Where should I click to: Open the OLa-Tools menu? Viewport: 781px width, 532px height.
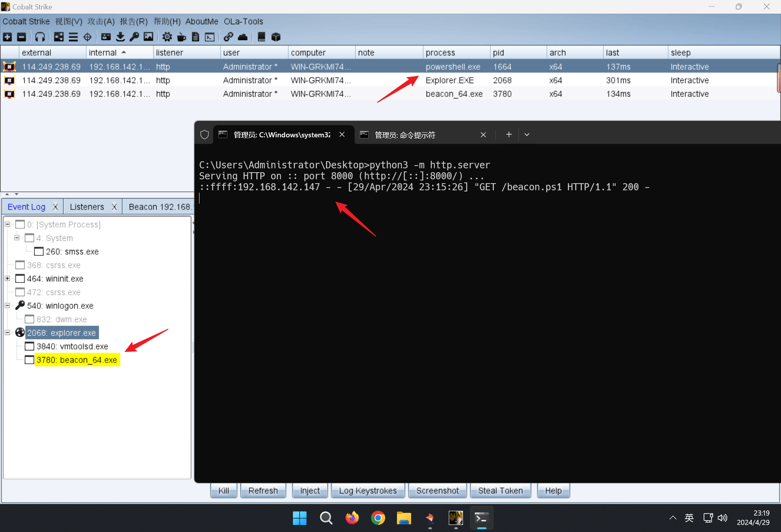[243, 22]
